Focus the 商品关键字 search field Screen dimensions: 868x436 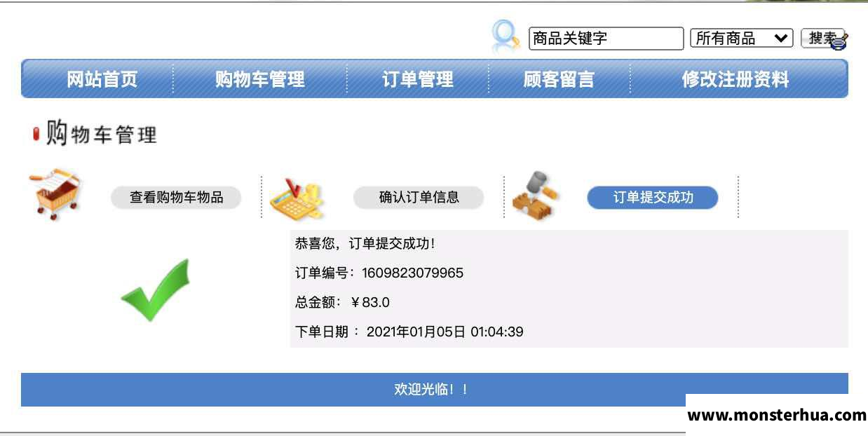click(x=606, y=39)
